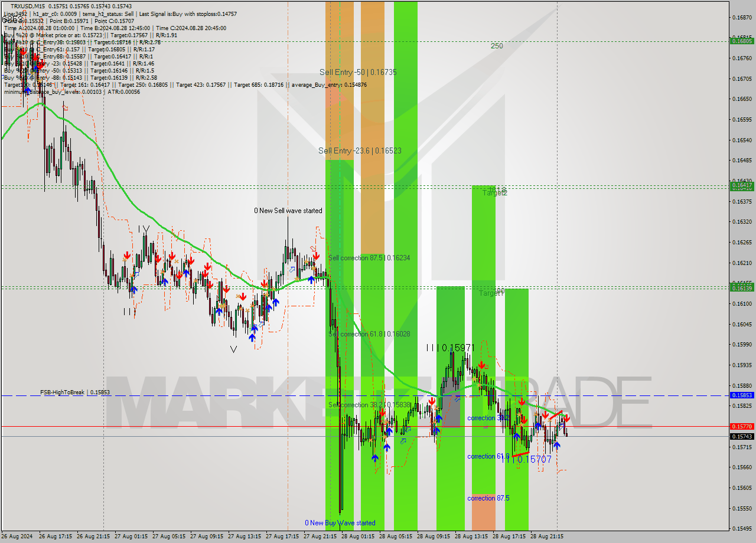Click the '27 Aug 21:15' time axis label
The width and height of the screenshot is (756, 543).
320,537
